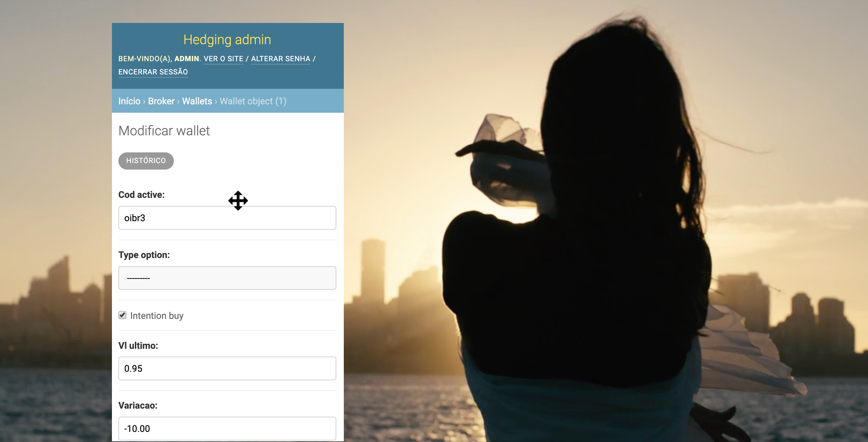Click the Intention buy label text
The height and width of the screenshot is (442, 868).
(x=157, y=316)
